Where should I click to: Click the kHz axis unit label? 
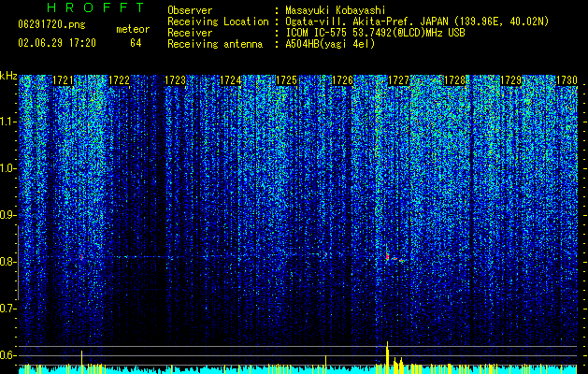[x=8, y=76]
